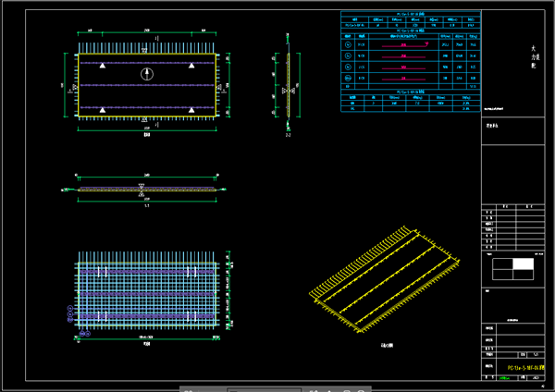
Task: Click the white filled key plan quadrant
Action: 524,263
